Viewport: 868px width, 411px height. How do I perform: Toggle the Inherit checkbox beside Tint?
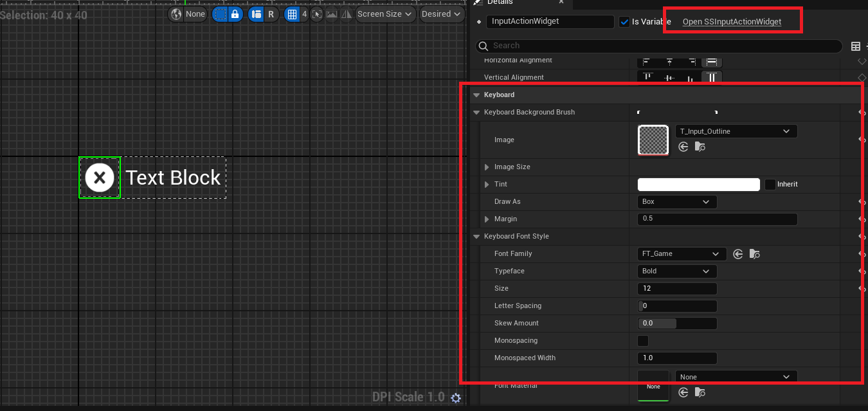pos(770,184)
